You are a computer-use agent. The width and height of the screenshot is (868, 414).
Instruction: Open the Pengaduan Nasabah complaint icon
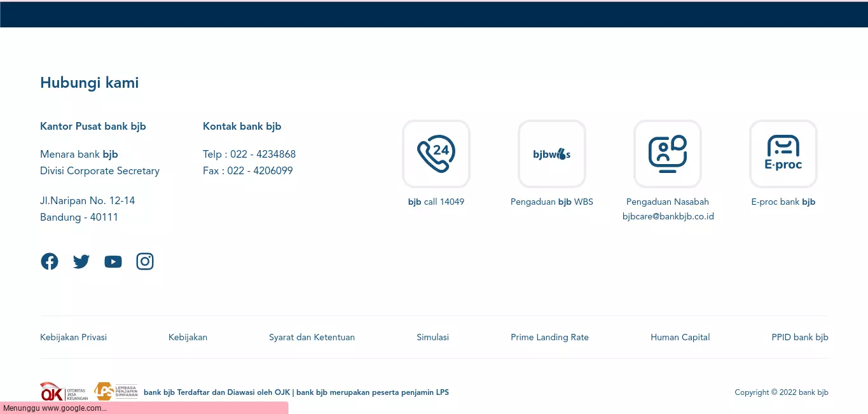(668, 154)
